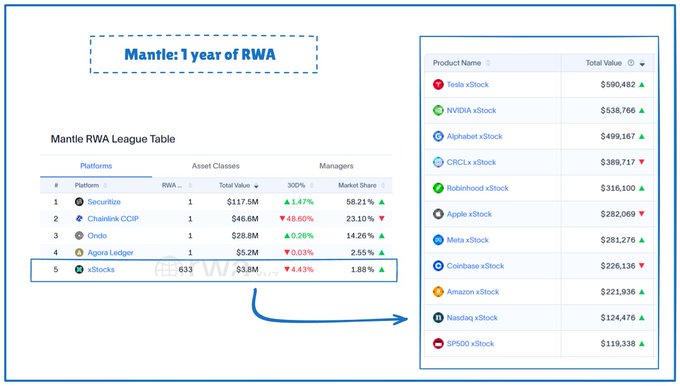
Task: Open the Ondo platform link
Action: click(x=97, y=236)
